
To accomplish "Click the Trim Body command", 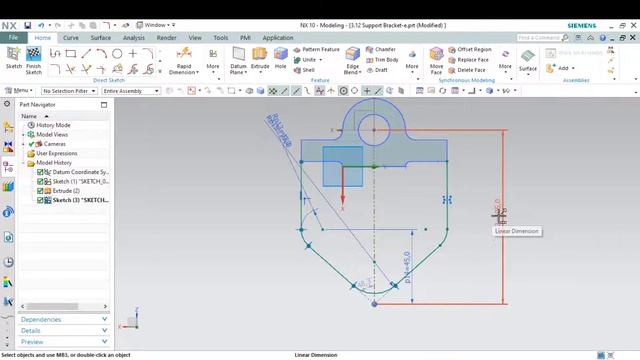I will point(382,60).
